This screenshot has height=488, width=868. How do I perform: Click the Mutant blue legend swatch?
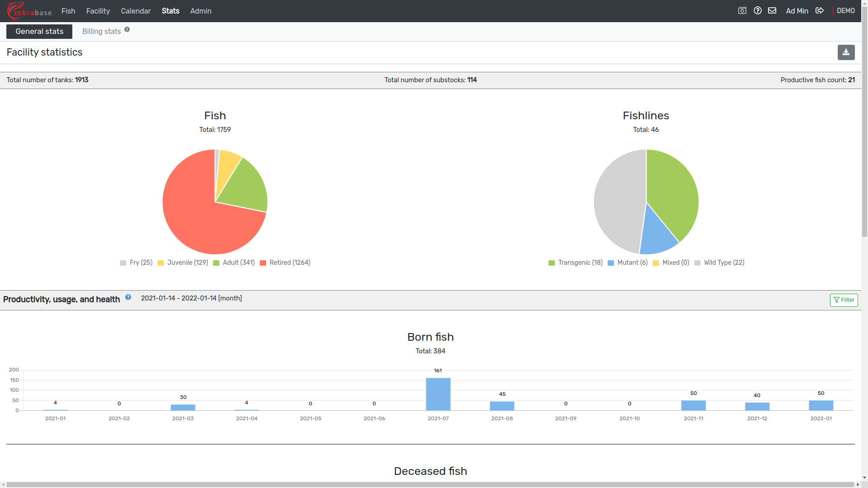(611, 263)
